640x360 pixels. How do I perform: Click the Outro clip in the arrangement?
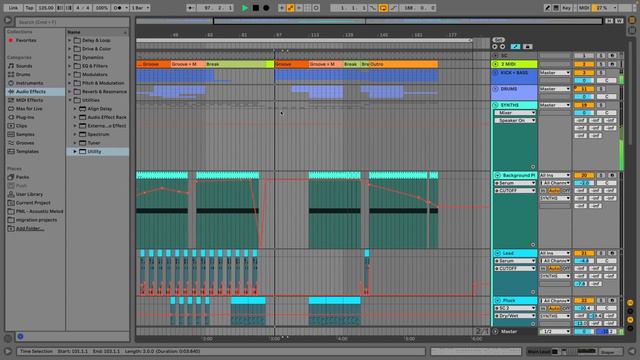403,64
